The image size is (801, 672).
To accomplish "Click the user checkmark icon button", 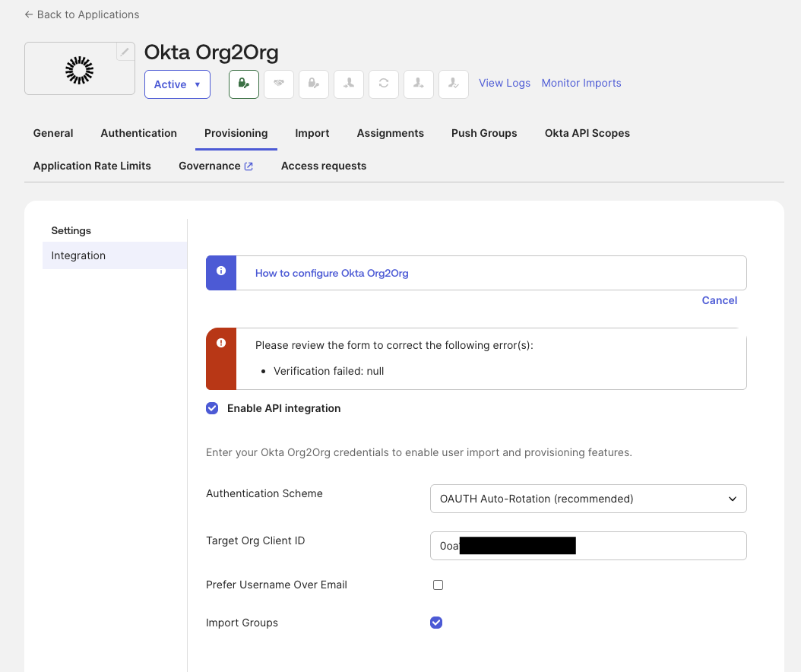I will pyautogui.click(x=454, y=84).
